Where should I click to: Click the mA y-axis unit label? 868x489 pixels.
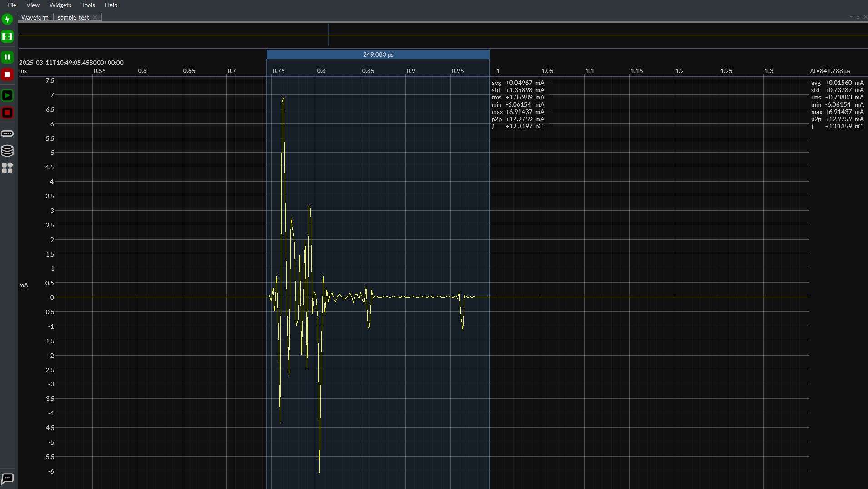(24, 285)
